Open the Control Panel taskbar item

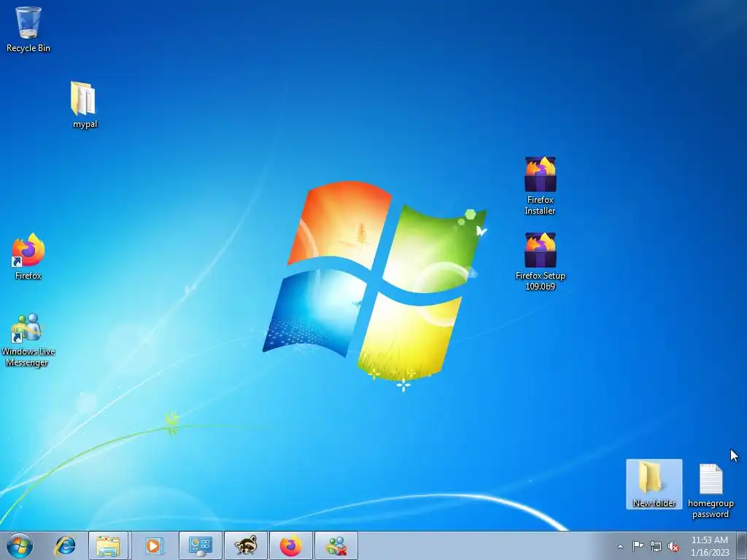click(x=200, y=545)
